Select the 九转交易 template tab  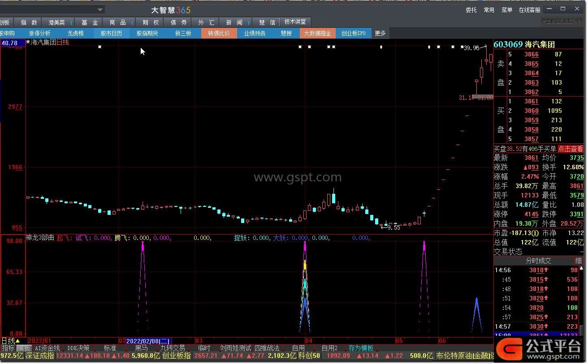[x=173, y=348]
